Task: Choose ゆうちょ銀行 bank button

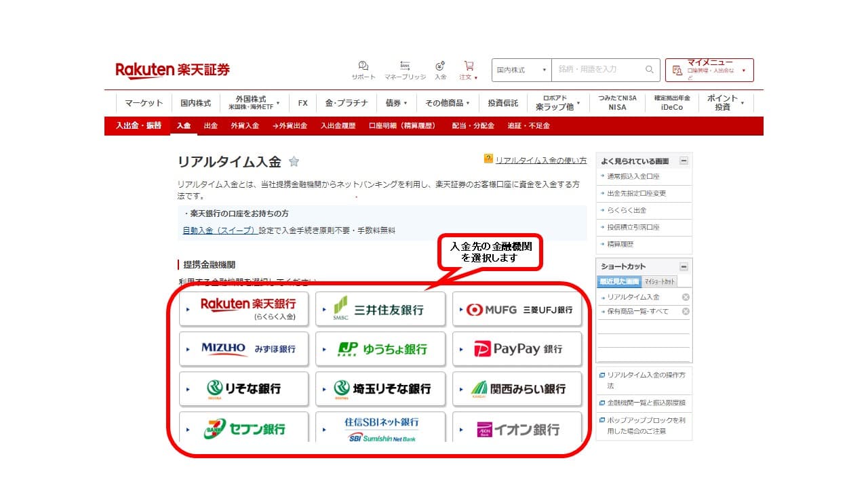Action: tap(380, 349)
